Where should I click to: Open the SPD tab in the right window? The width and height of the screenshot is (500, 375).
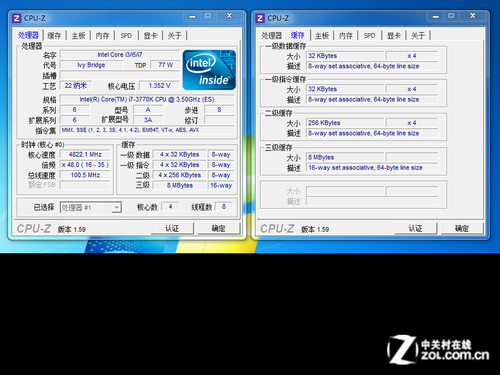369,36
